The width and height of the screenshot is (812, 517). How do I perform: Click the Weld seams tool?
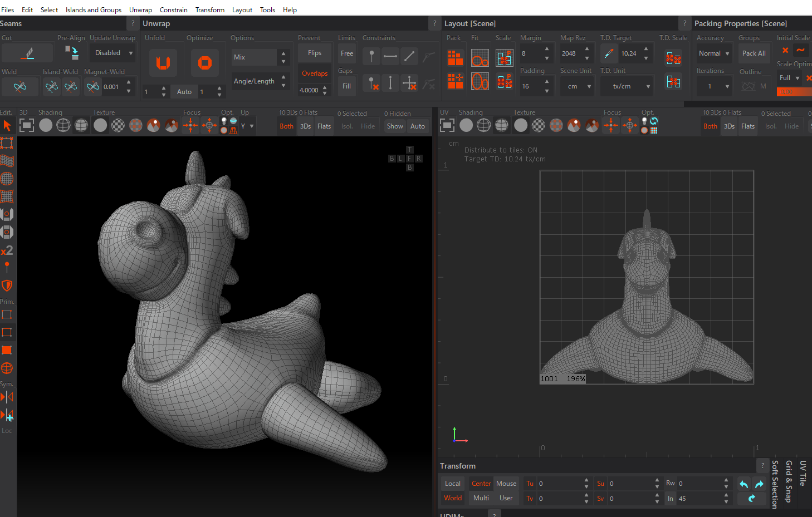(20, 86)
